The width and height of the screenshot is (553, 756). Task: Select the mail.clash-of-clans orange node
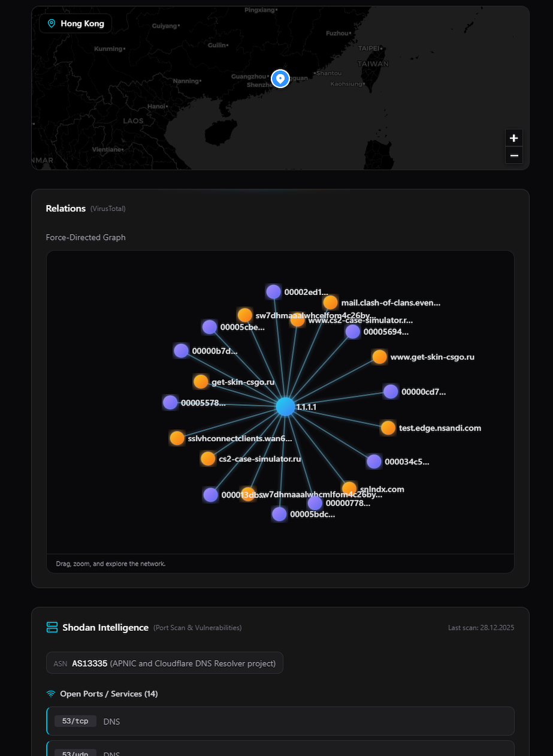coord(331,303)
